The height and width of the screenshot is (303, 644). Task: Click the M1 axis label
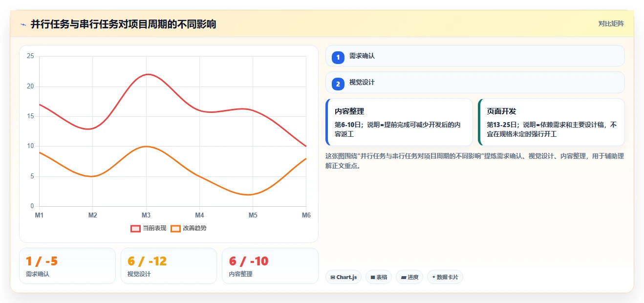39,215
